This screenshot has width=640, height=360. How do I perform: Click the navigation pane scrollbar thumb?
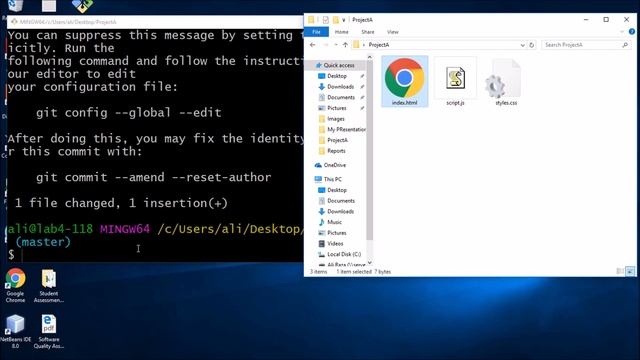pyautogui.click(x=370, y=150)
